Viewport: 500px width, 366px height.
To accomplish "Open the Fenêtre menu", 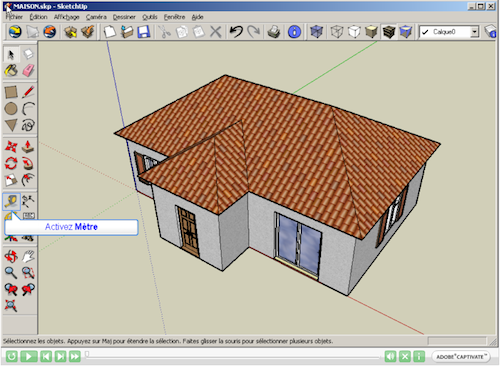I will (174, 17).
